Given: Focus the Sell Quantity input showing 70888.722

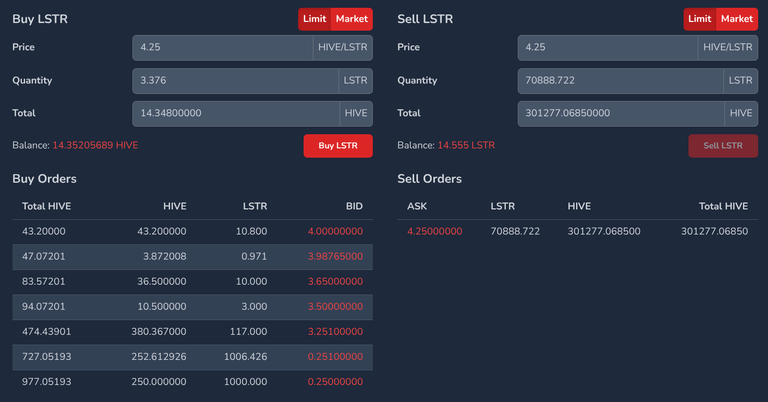Looking at the screenshot, I should pyautogui.click(x=621, y=81).
